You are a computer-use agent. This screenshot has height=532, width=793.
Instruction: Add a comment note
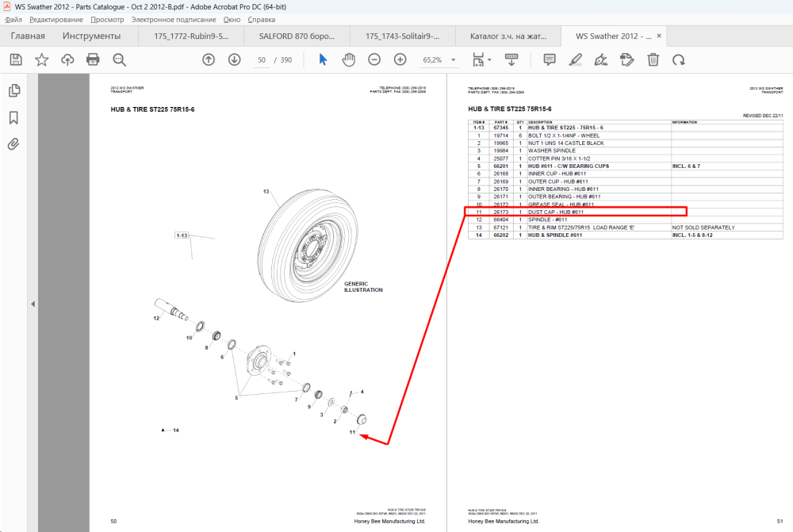click(x=550, y=59)
